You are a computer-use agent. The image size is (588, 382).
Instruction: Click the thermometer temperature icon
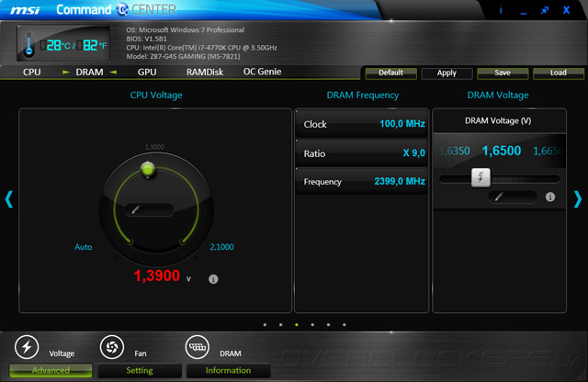click(28, 45)
